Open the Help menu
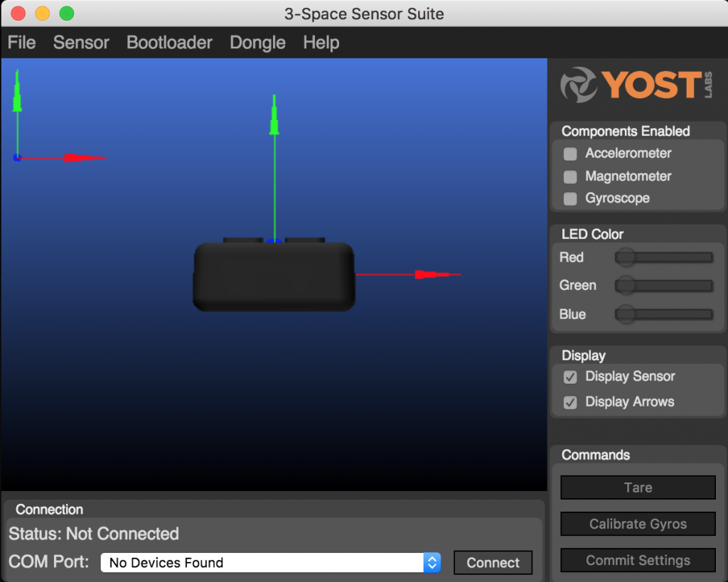 point(321,43)
